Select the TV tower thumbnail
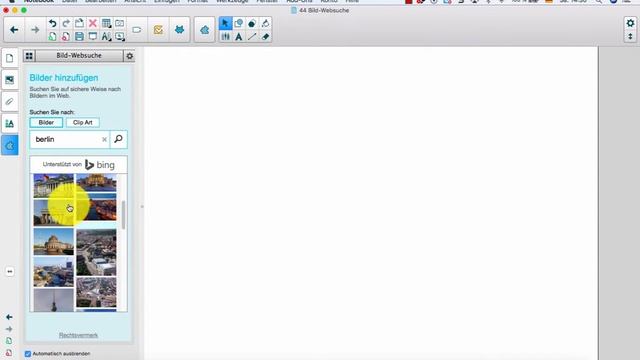640x360 pixels. click(x=53, y=300)
